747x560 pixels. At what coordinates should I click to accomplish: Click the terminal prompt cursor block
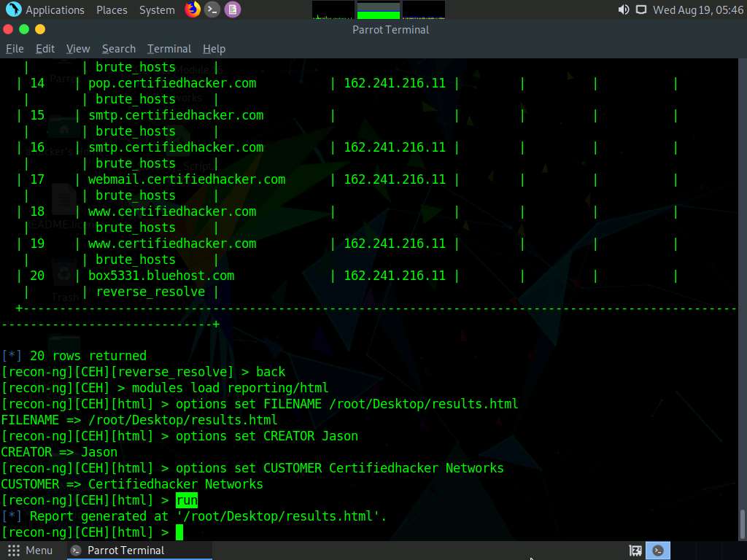(x=179, y=532)
